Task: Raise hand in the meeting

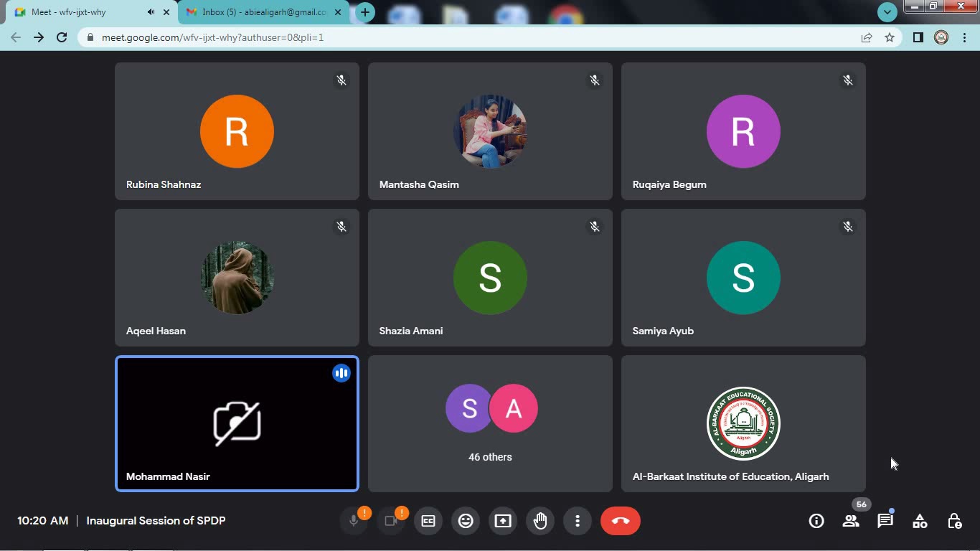Action: pos(540,521)
